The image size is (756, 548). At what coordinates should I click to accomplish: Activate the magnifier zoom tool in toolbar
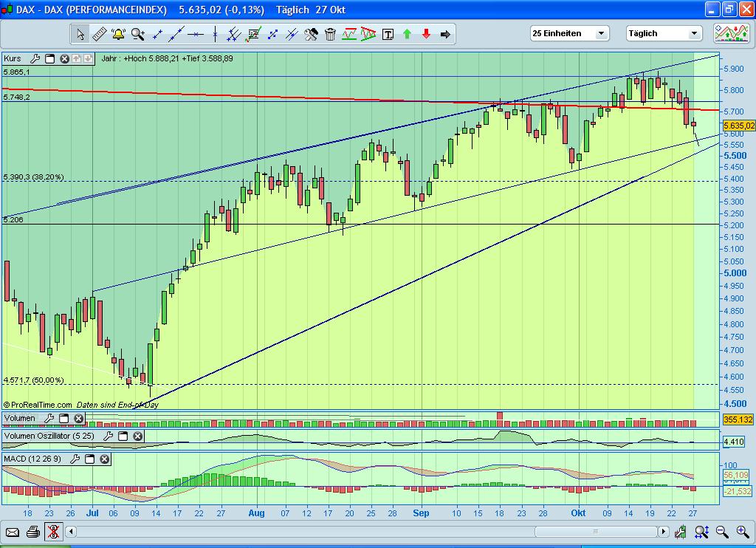pos(138,34)
